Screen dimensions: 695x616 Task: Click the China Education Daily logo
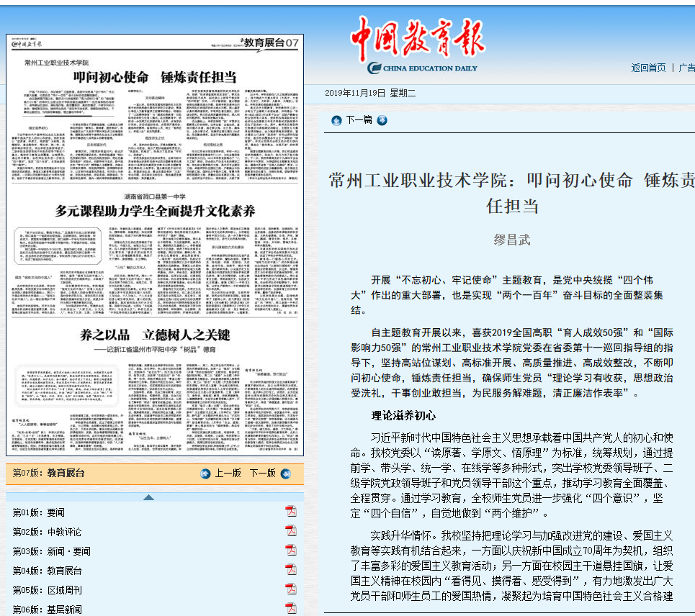click(x=418, y=45)
